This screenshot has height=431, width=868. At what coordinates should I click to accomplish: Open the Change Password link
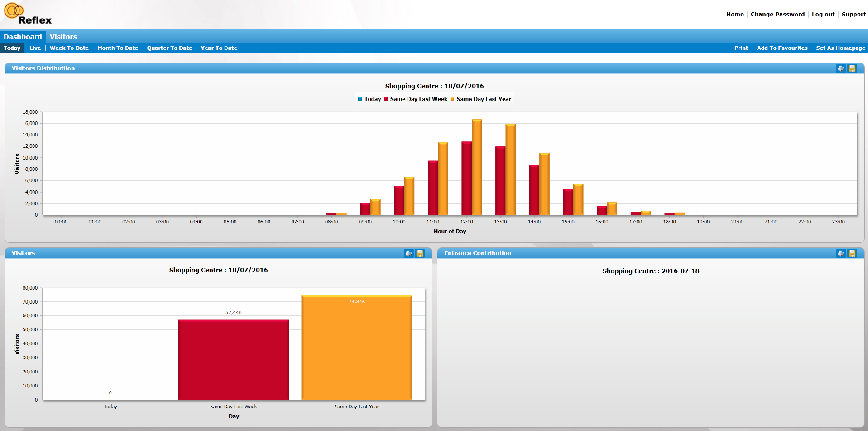pyautogui.click(x=777, y=15)
